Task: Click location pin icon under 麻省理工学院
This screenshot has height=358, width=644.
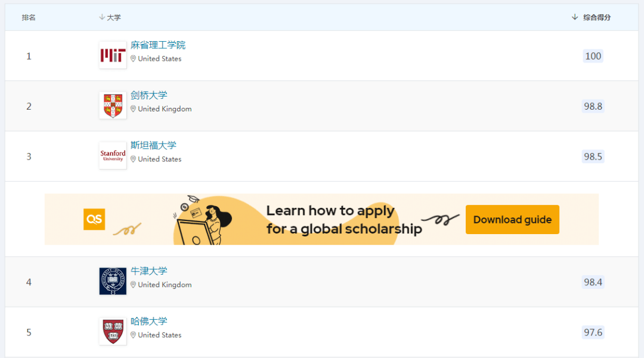Action: point(134,59)
